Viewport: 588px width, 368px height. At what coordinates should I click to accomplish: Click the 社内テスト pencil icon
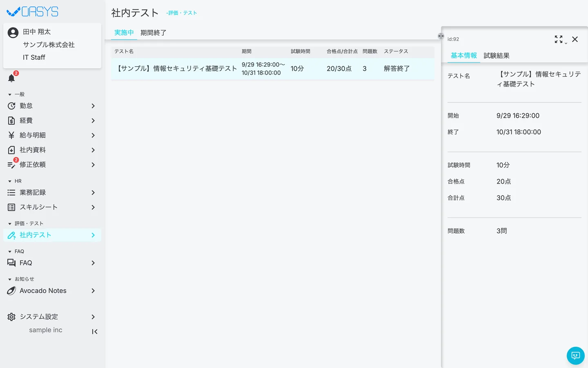click(x=11, y=235)
